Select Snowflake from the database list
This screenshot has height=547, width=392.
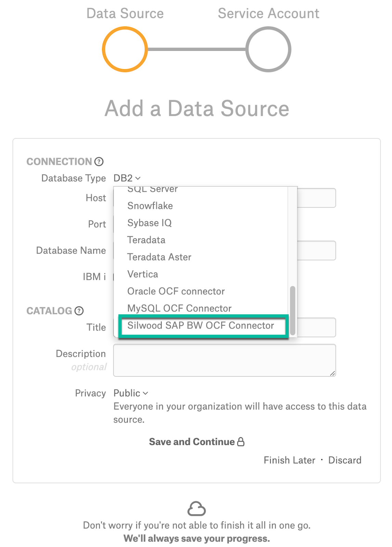(x=150, y=206)
